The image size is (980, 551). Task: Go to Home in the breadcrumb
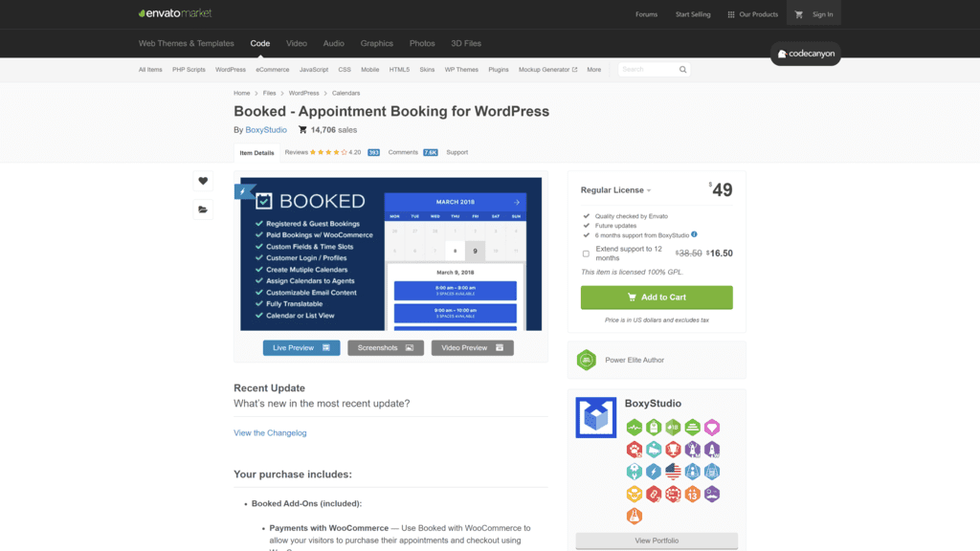click(242, 93)
